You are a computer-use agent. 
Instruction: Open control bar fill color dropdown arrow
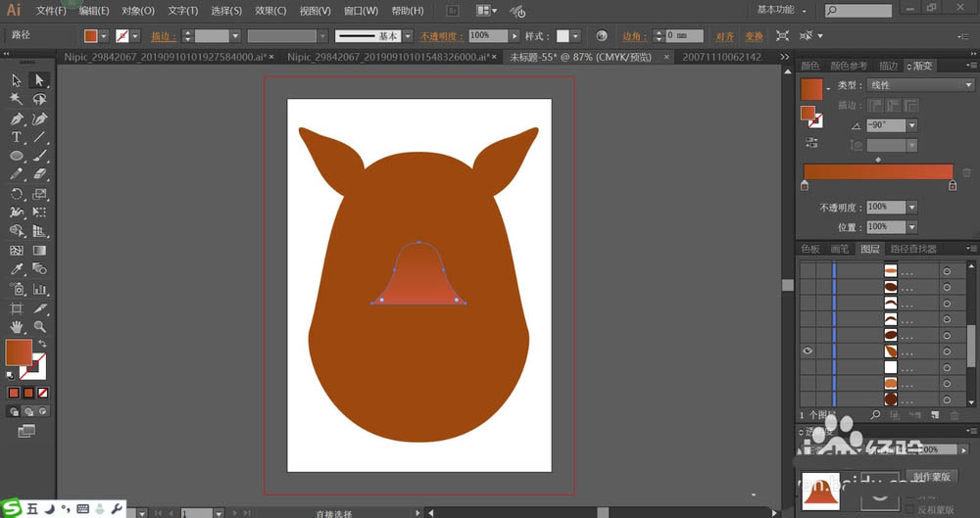pos(105,35)
